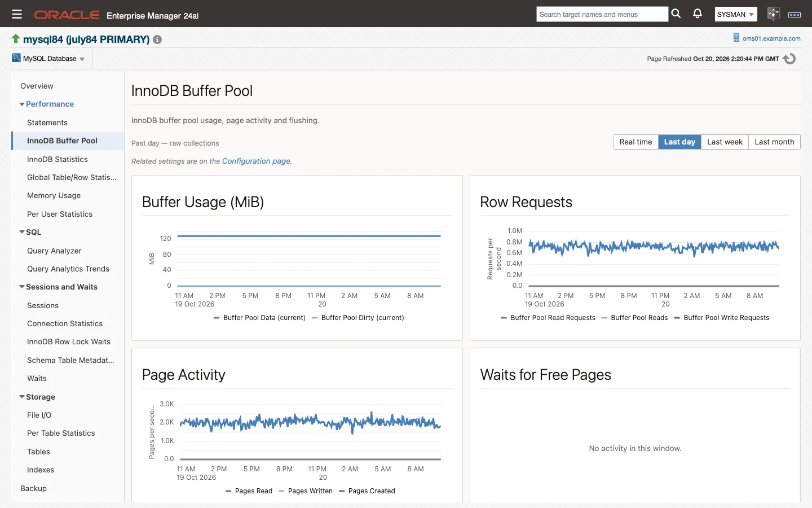The height and width of the screenshot is (508, 812).
Task: Select the Last day range
Action: coord(679,142)
